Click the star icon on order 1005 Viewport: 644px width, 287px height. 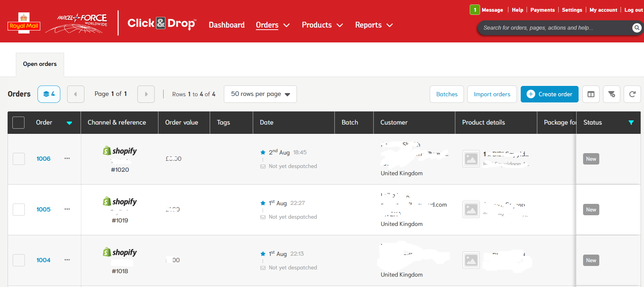click(263, 203)
